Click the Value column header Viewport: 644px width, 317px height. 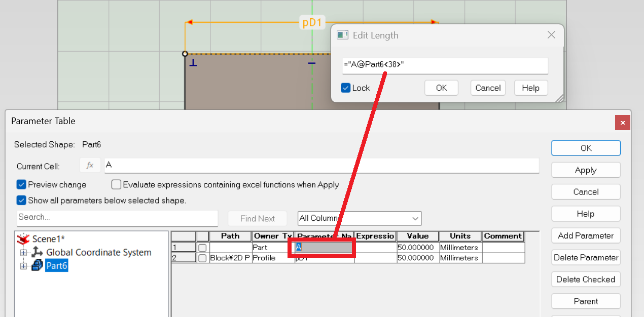417,236
